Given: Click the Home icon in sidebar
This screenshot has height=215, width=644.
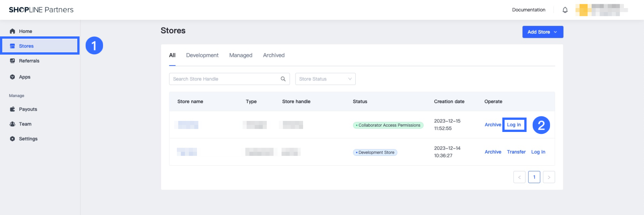Looking at the screenshot, I should pos(13,31).
